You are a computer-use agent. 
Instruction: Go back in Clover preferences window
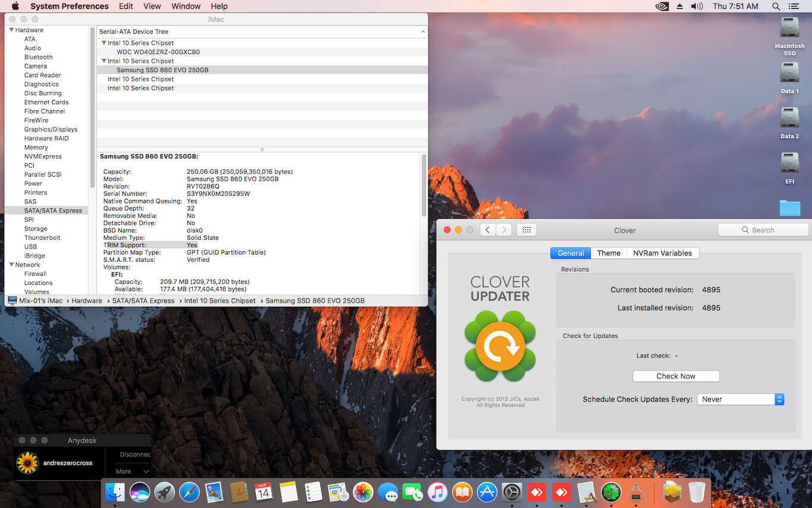click(487, 230)
